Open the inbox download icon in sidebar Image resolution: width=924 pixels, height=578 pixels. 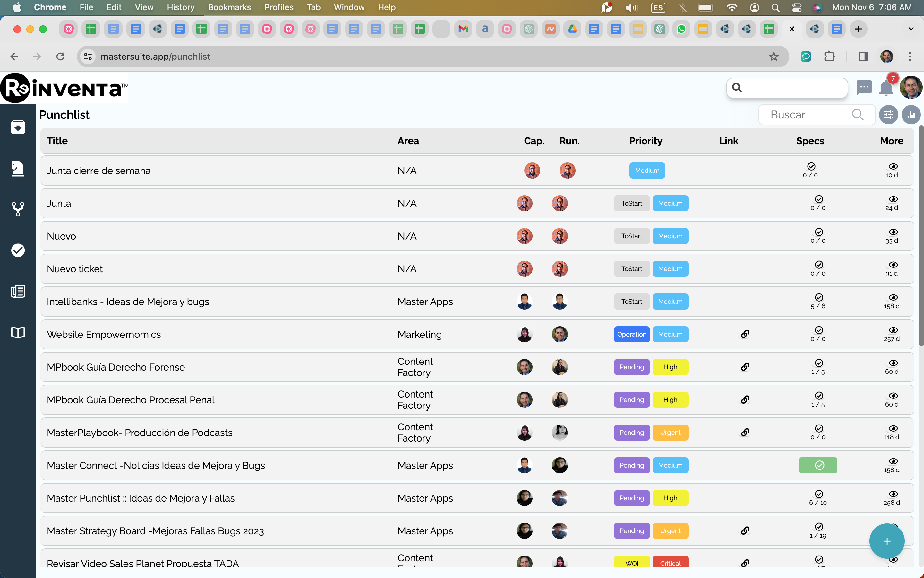pos(18,127)
